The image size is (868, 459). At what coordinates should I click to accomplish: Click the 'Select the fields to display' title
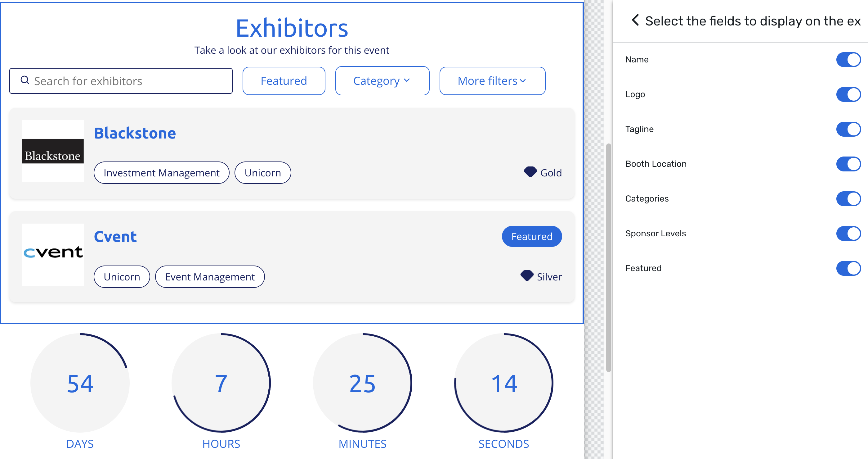753,21
